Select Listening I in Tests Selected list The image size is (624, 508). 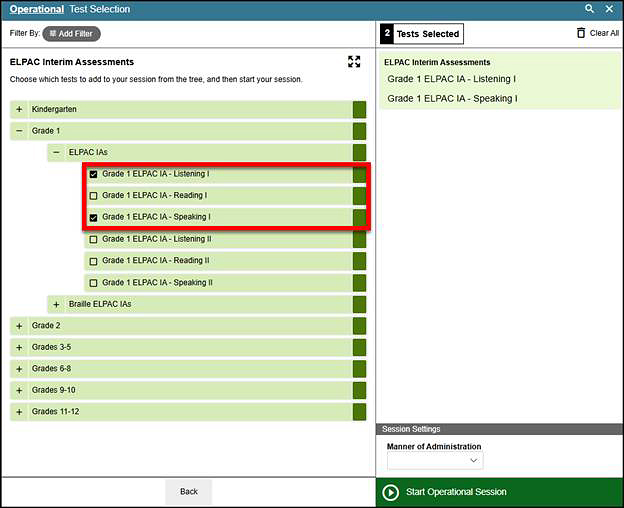click(451, 79)
